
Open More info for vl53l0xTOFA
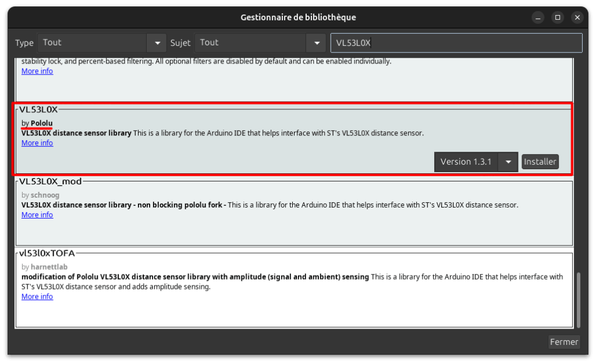37,297
